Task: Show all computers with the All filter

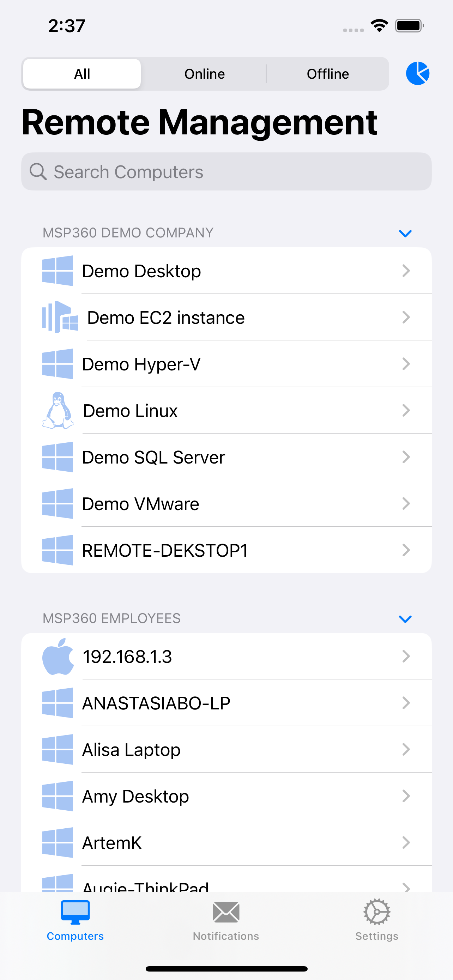Action: click(x=82, y=74)
